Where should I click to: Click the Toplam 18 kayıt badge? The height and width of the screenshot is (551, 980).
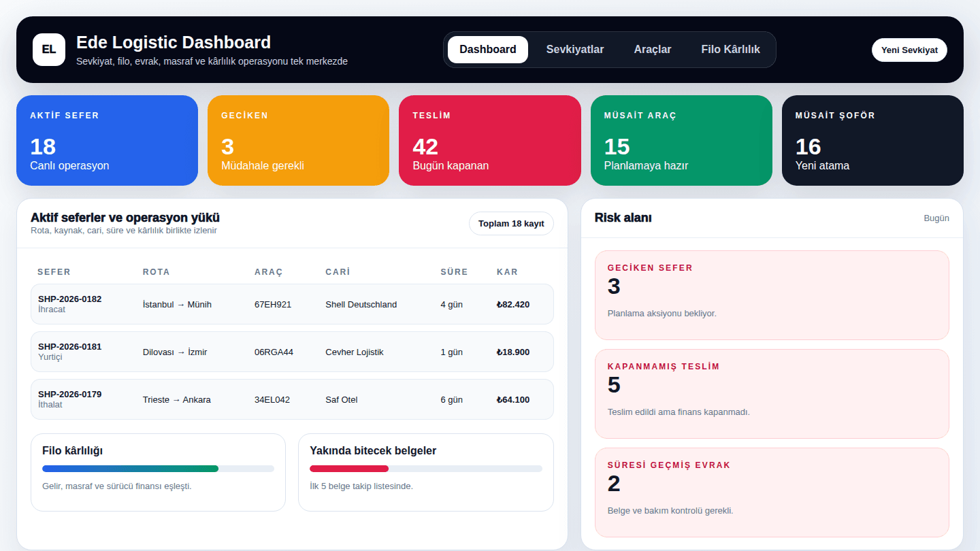pyautogui.click(x=511, y=223)
